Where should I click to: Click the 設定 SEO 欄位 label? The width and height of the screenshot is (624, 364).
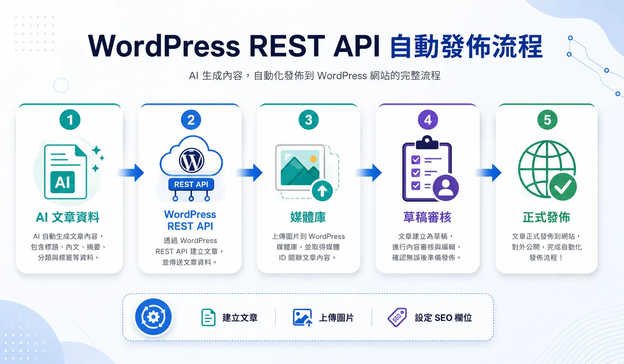(443, 318)
